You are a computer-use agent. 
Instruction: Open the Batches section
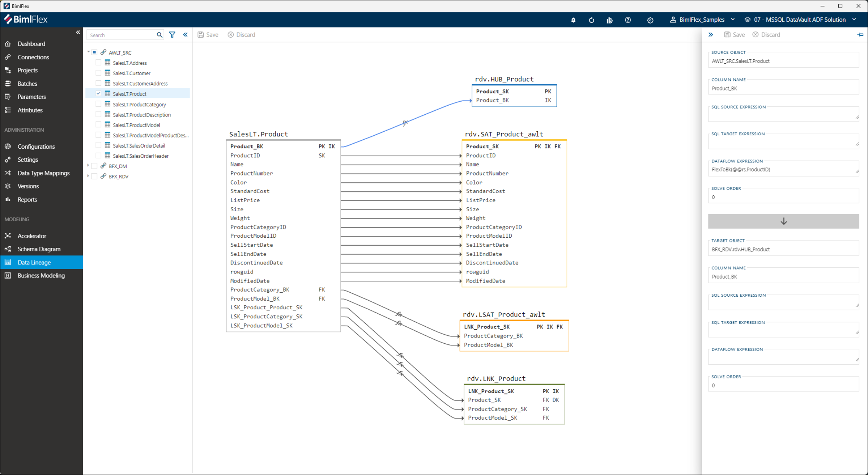[27, 83]
